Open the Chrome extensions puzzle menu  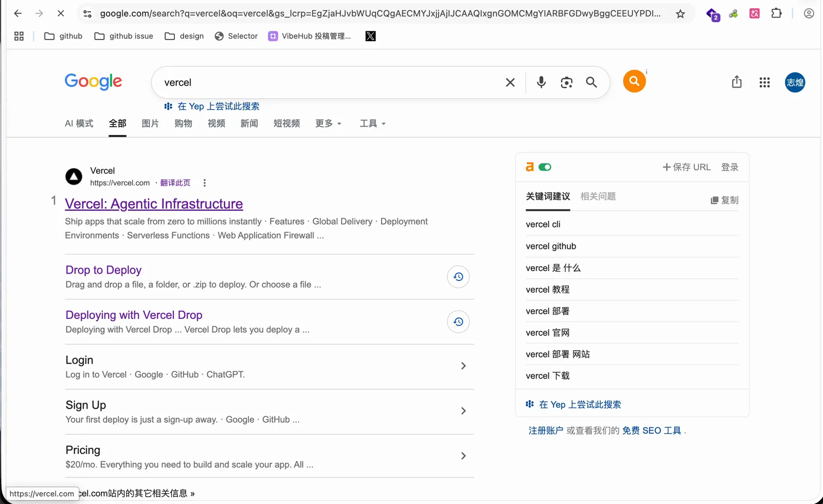pos(776,13)
